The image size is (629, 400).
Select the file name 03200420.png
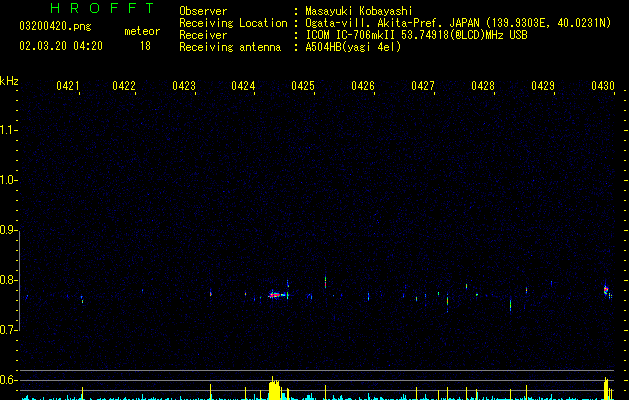coord(55,27)
